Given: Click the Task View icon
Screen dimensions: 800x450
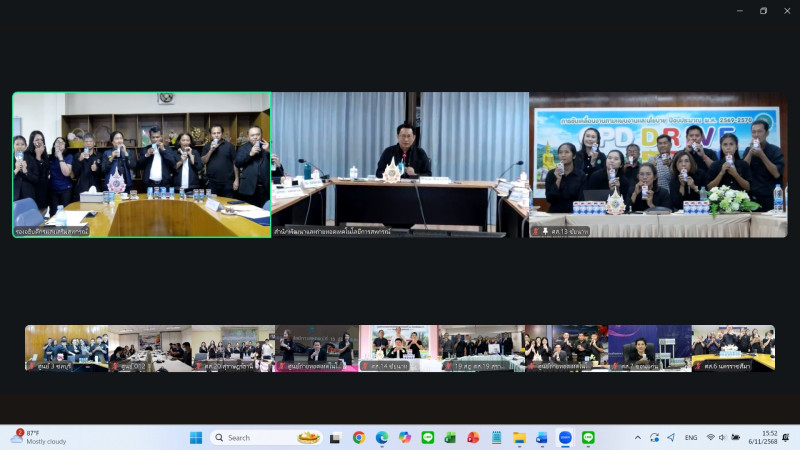Looking at the screenshot, I should (335, 437).
